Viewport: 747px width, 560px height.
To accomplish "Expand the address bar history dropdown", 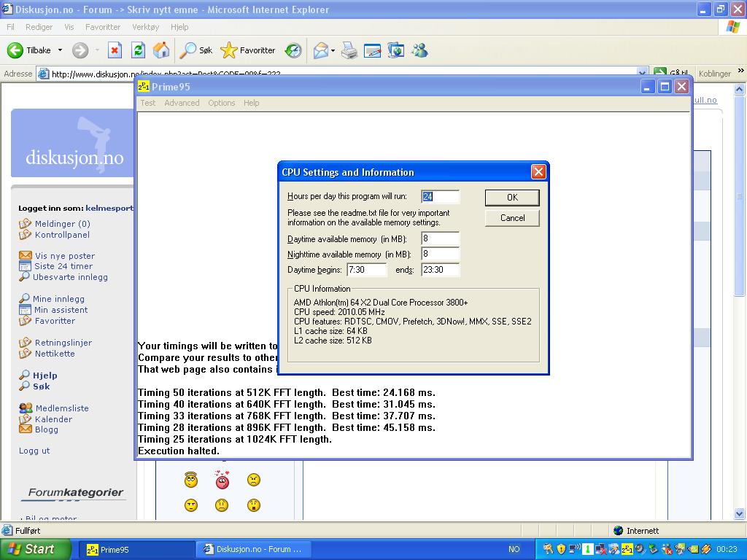I will (642, 73).
